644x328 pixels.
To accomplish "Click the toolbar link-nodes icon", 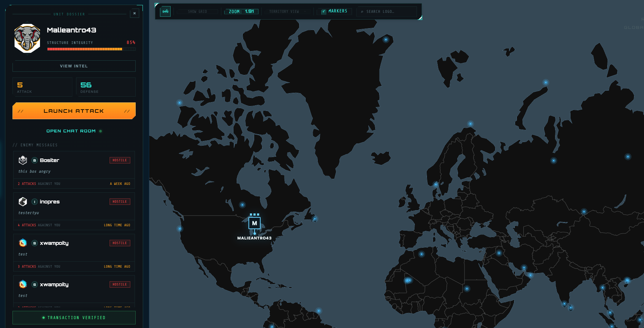I will pyautogui.click(x=165, y=11).
